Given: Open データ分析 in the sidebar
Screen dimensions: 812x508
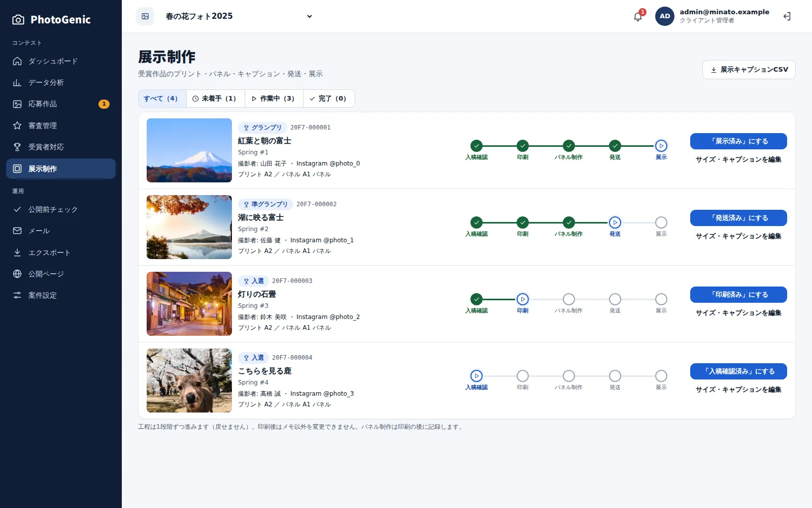Looking at the screenshot, I should pyautogui.click(x=61, y=82).
